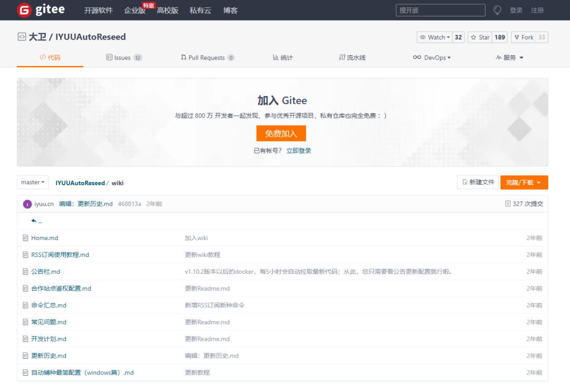This screenshot has width=570, height=392.
Task: Open the Pull Requests tab
Action: pyautogui.click(x=207, y=58)
